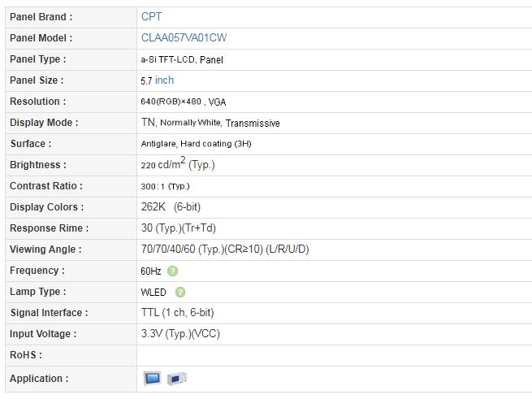The height and width of the screenshot is (399, 532).
Task: Click the 70/70/40/60 viewing angle value
Action: tap(224, 249)
